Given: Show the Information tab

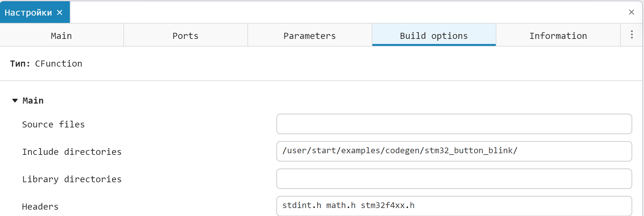Looking at the screenshot, I should (558, 36).
